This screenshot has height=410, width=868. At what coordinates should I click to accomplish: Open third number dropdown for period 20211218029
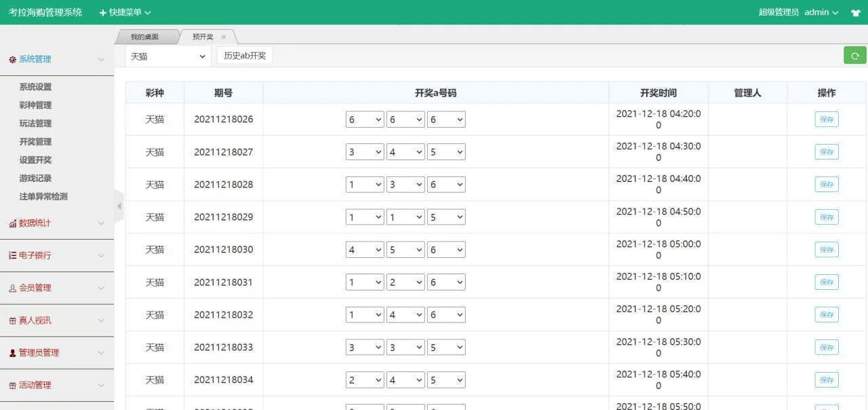point(446,217)
